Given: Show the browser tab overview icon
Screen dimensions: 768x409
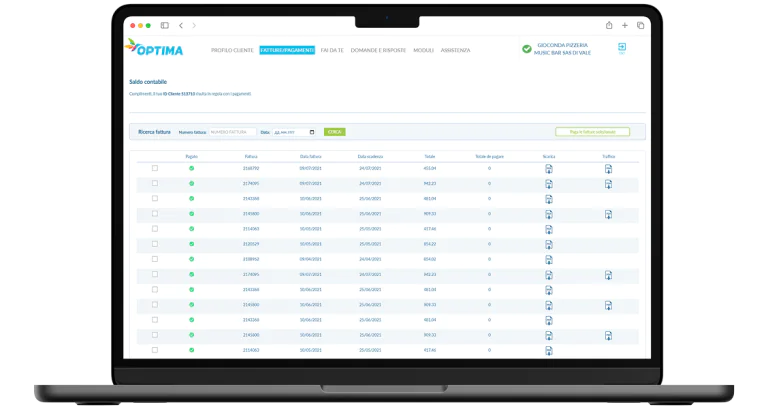Looking at the screenshot, I should tap(640, 25).
